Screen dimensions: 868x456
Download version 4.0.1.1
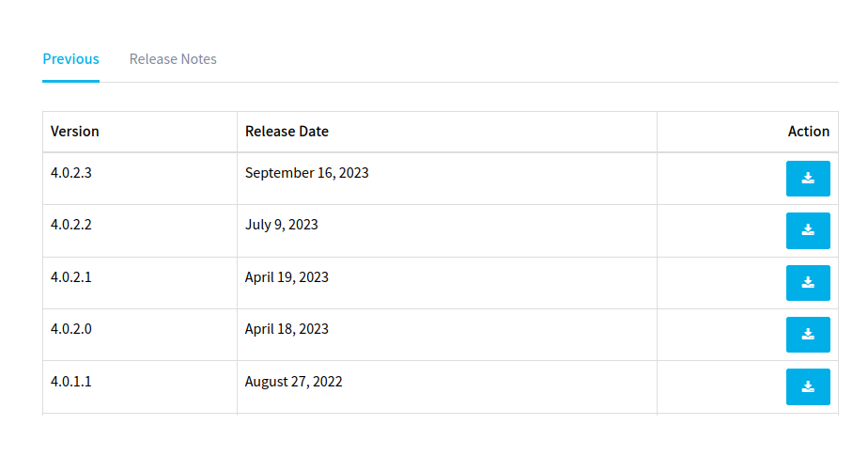808,386
